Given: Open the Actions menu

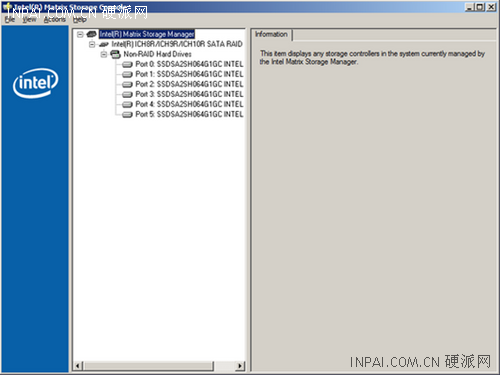Looking at the screenshot, I should 55,19.
